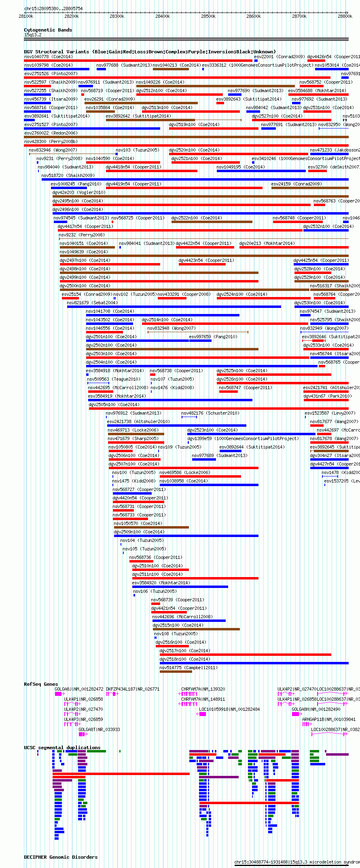Open the 15q13.3 microdeletion syndrome entry
360x868 pixels.
point(292,866)
